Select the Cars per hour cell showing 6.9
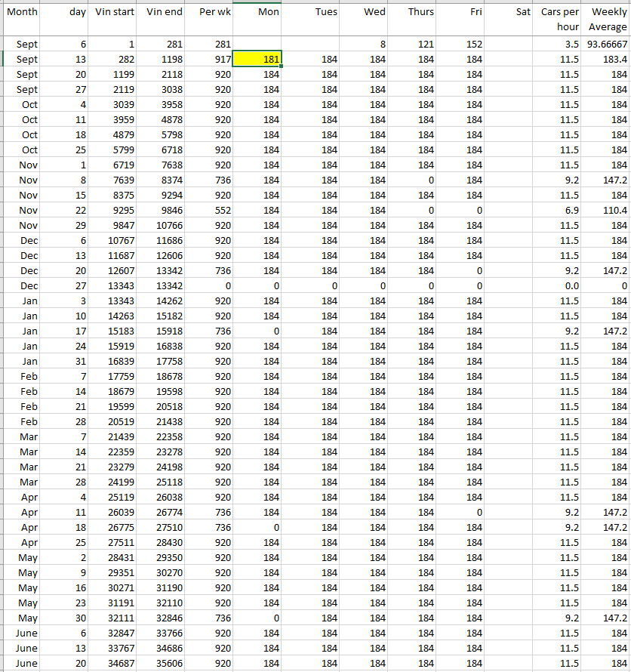Image resolution: width=631 pixels, height=672 pixels. point(559,211)
